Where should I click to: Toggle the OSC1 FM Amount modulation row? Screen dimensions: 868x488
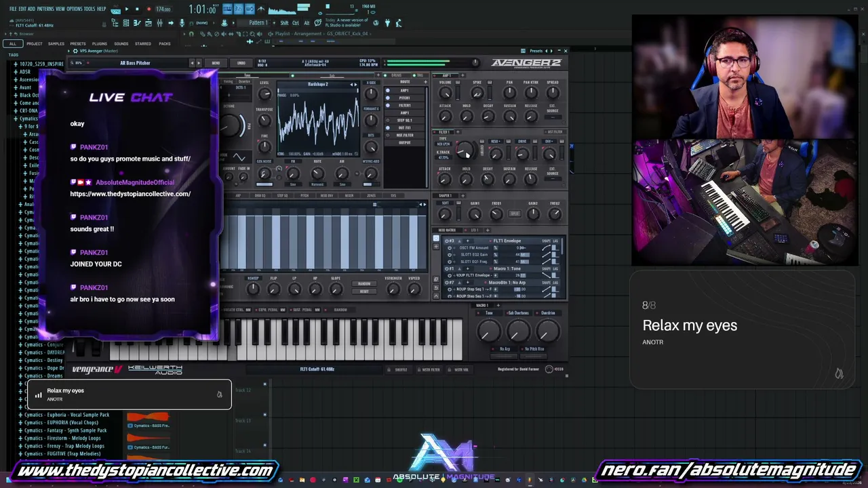point(450,248)
